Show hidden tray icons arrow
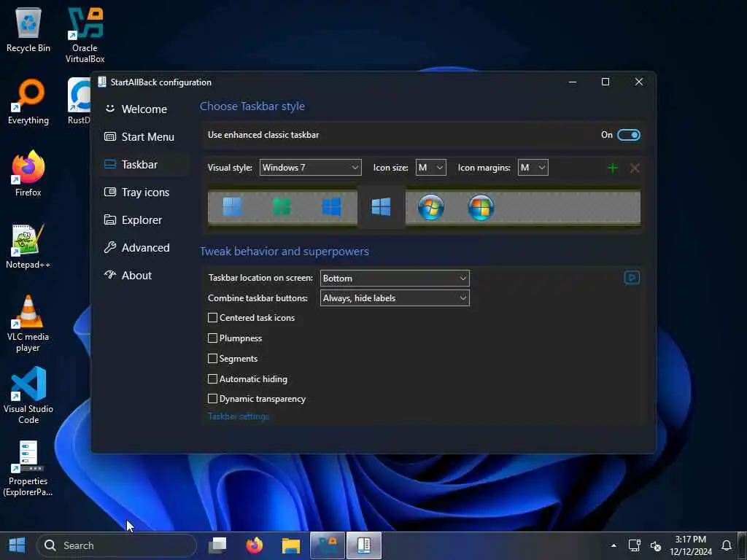The width and height of the screenshot is (747, 560). pyautogui.click(x=614, y=545)
